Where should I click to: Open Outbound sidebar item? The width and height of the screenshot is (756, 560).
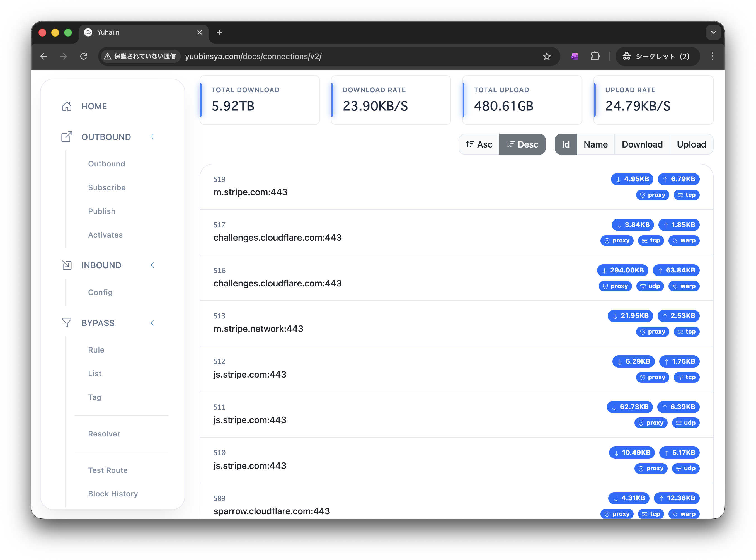[106, 164]
